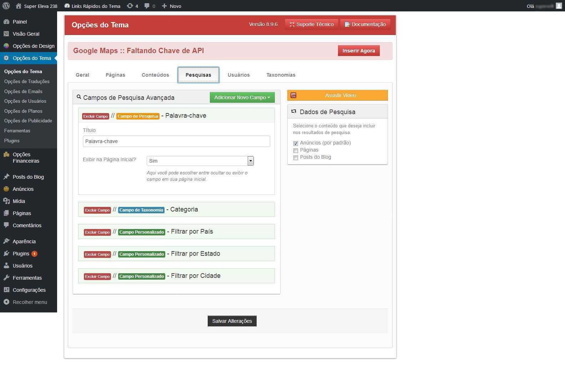This screenshot has width=565, height=392.
Task: Open the Adicionar Novo Campo dropdown
Action: click(x=242, y=97)
